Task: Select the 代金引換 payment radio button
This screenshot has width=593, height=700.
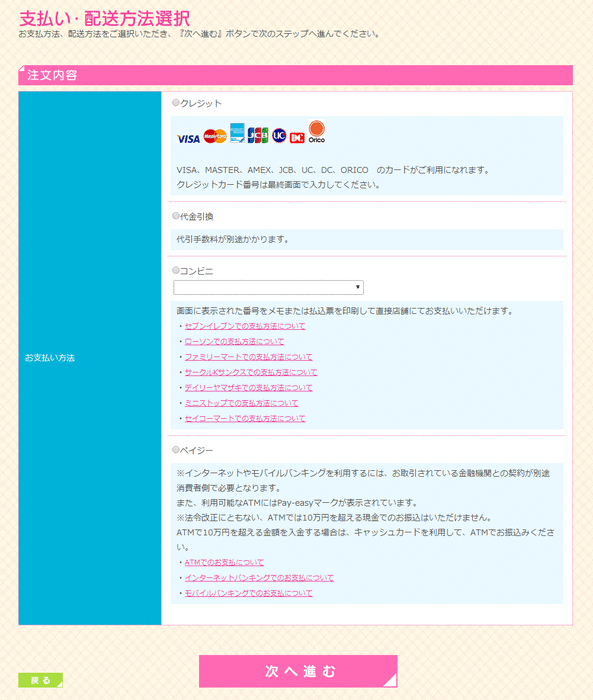Action: (x=176, y=216)
